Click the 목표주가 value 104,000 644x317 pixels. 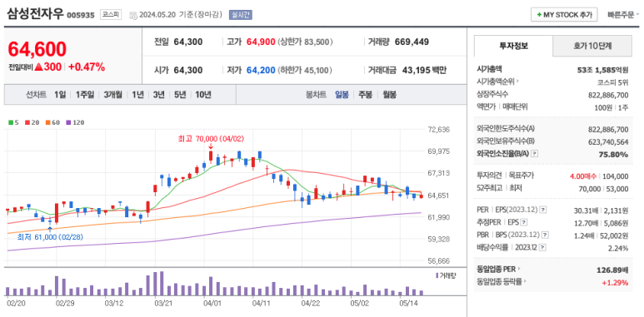click(615, 176)
